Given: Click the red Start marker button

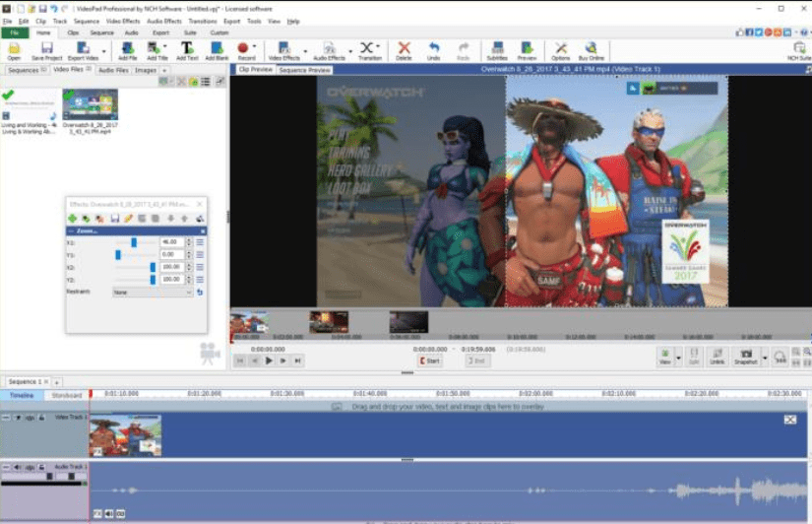Looking at the screenshot, I should pyautogui.click(x=429, y=361).
